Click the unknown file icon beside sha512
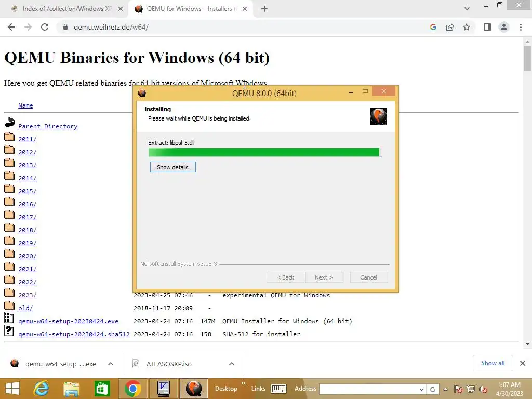The width and height of the screenshot is (532, 399). [x=9, y=330]
